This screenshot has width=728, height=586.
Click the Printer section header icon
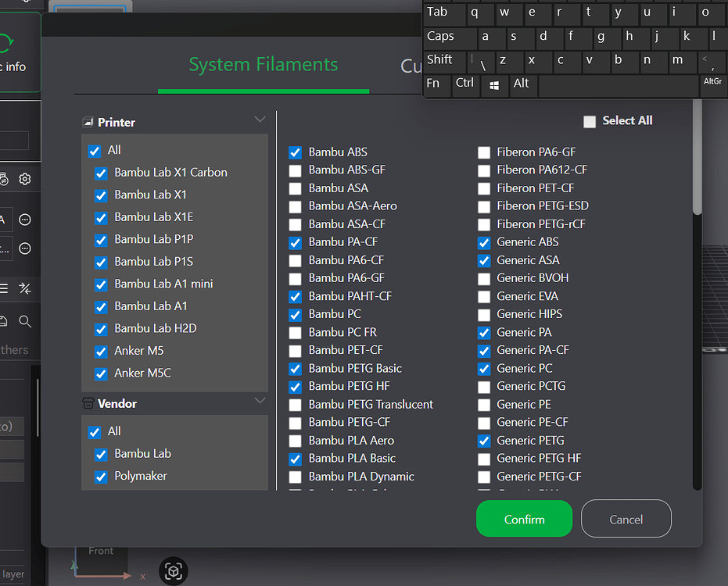[x=88, y=123]
